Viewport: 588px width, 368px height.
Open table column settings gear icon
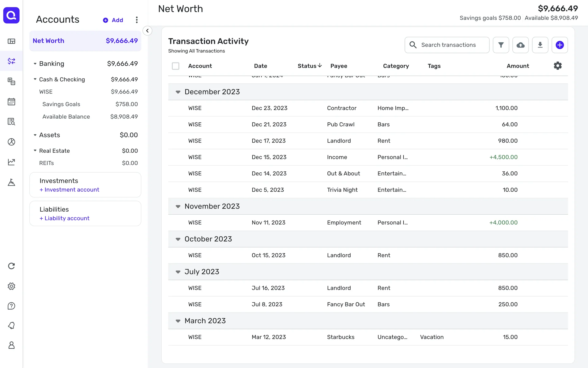click(557, 66)
